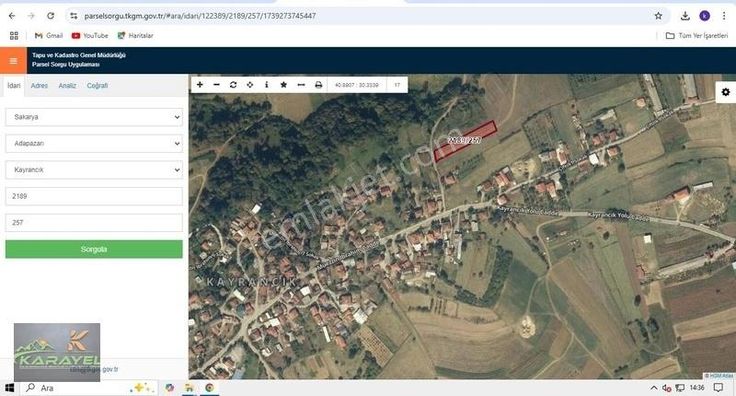The width and height of the screenshot is (736, 396).
Task: Click the Chrome icon in the taskbar
Action: (x=209, y=388)
